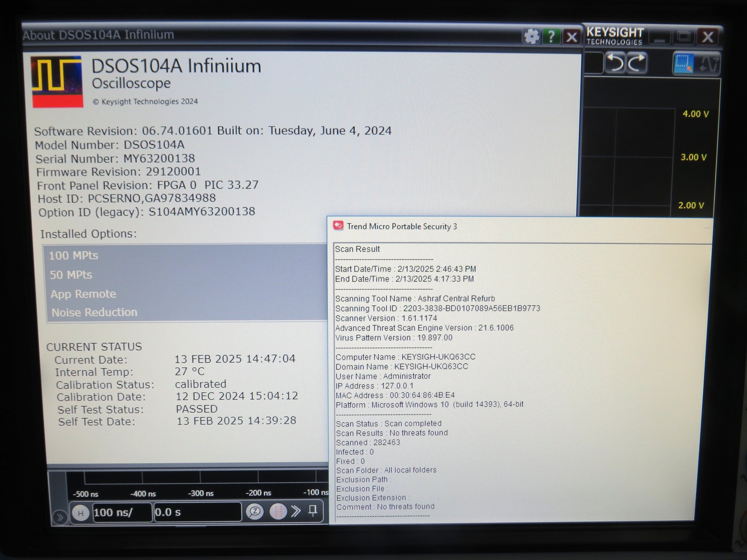This screenshot has width=747, height=560.
Task: Click Scan Results No threats found line
Action: (x=392, y=433)
